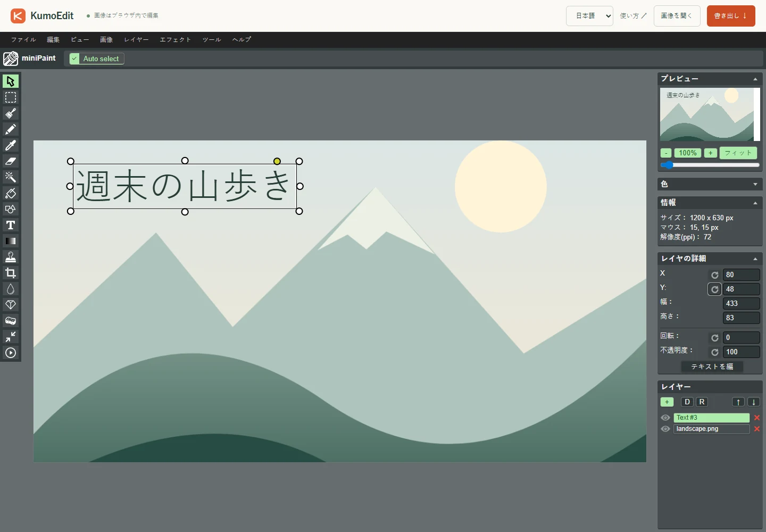Click the 100% zoom reset button

[688, 153]
